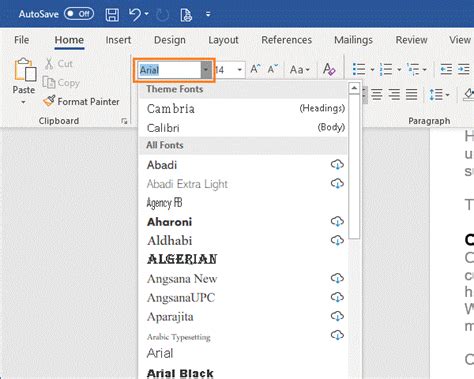Click the Format Painter brush icon
The width and height of the screenshot is (474, 379).
coord(49,101)
